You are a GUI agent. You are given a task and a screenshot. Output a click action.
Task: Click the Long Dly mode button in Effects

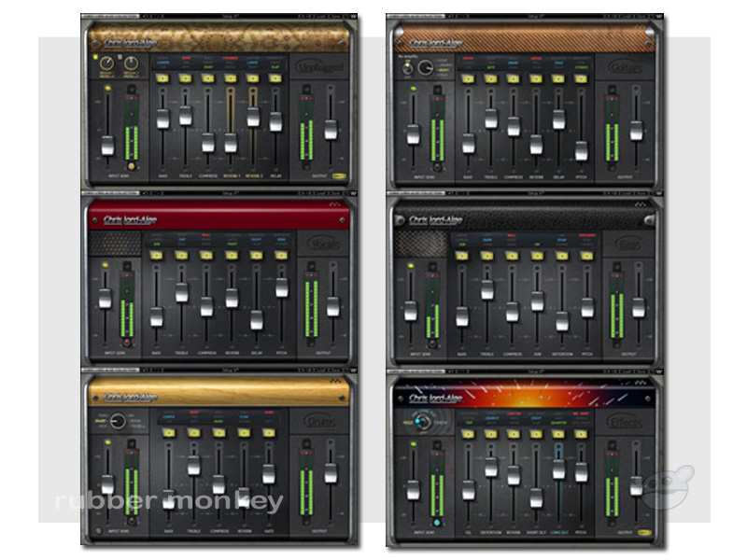tap(558, 434)
